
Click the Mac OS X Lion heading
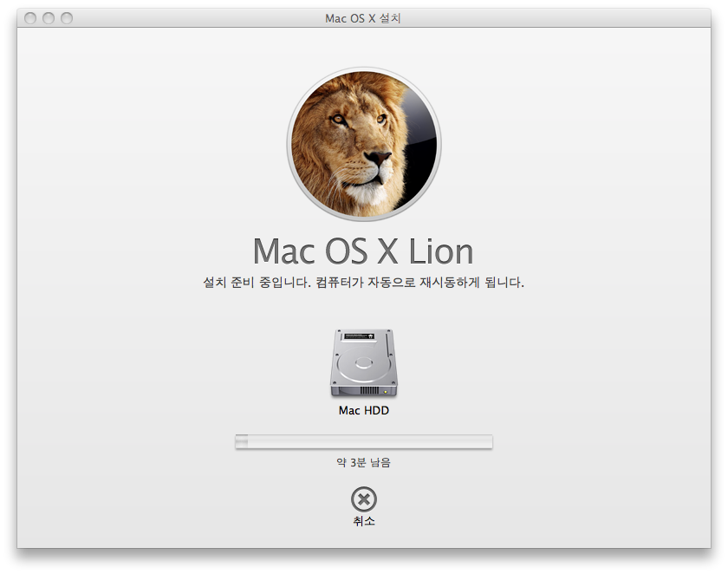click(363, 251)
